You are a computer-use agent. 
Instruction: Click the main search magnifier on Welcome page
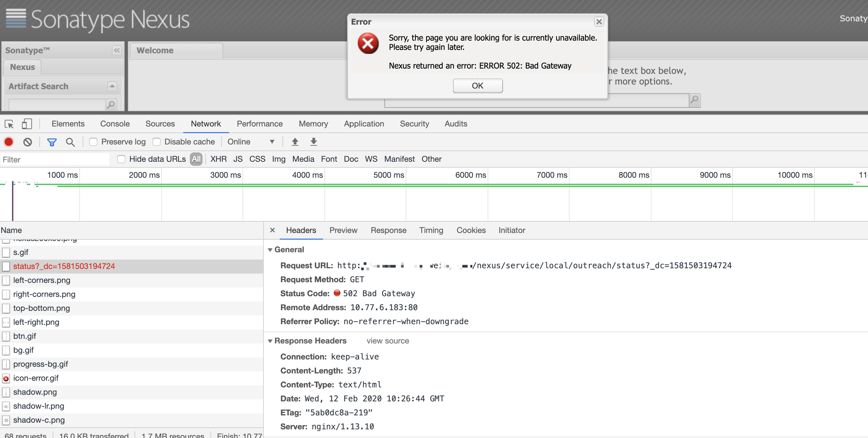(694, 100)
